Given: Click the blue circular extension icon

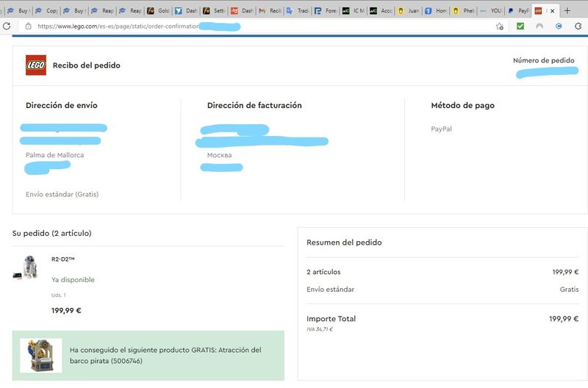Looking at the screenshot, I should [559, 26].
